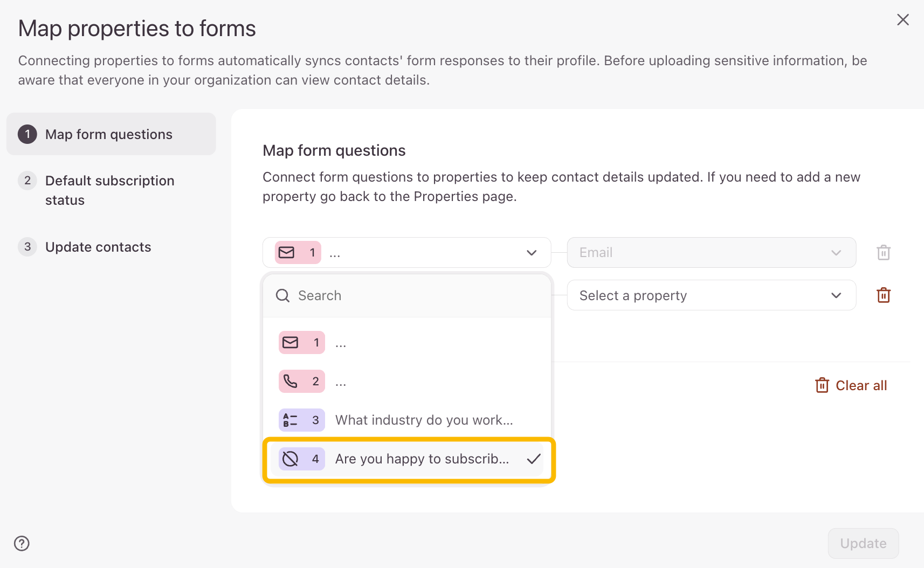Click the phone icon for question 2
The image size is (924, 568).
coord(291,382)
